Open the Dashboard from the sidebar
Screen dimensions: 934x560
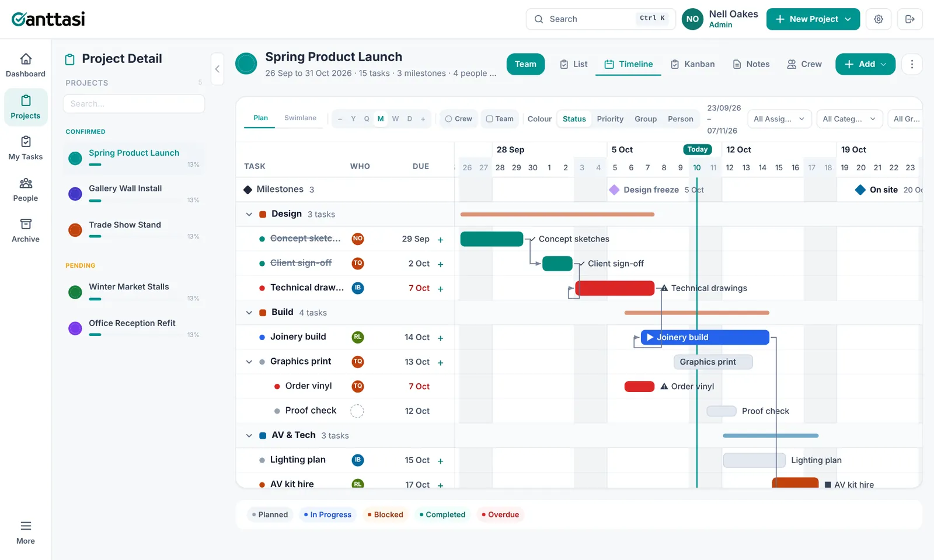pyautogui.click(x=26, y=65)
